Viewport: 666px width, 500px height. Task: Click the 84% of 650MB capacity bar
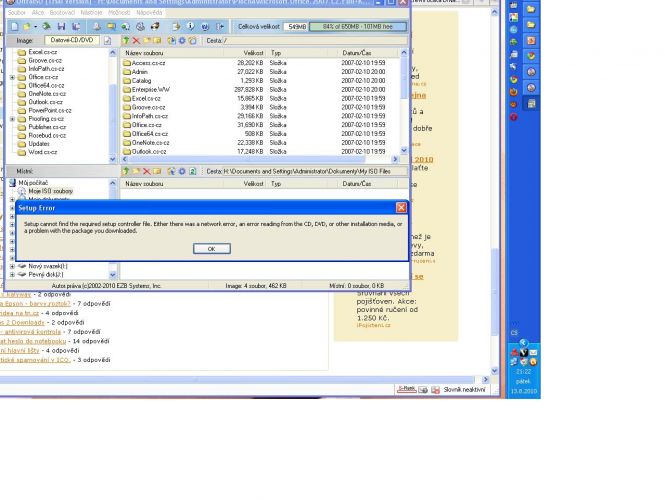(x=358, y=27)
